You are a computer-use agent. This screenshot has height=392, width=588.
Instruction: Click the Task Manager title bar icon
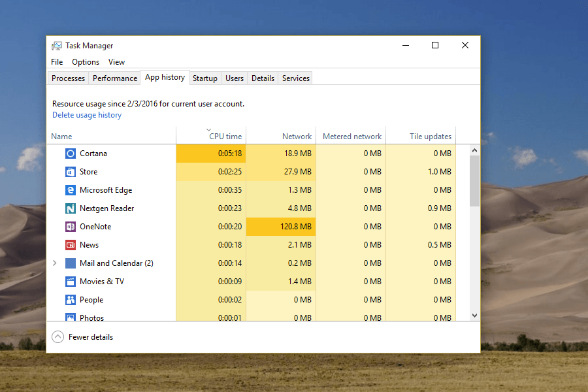click(x=57, y=46)
